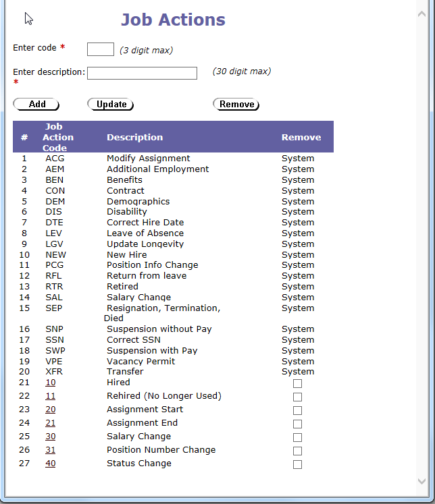The width and height of the screenshot is (435, 504).
Task: Click the scrollbar down arrow
Action: pyautogui.click(x=423, y=481)
